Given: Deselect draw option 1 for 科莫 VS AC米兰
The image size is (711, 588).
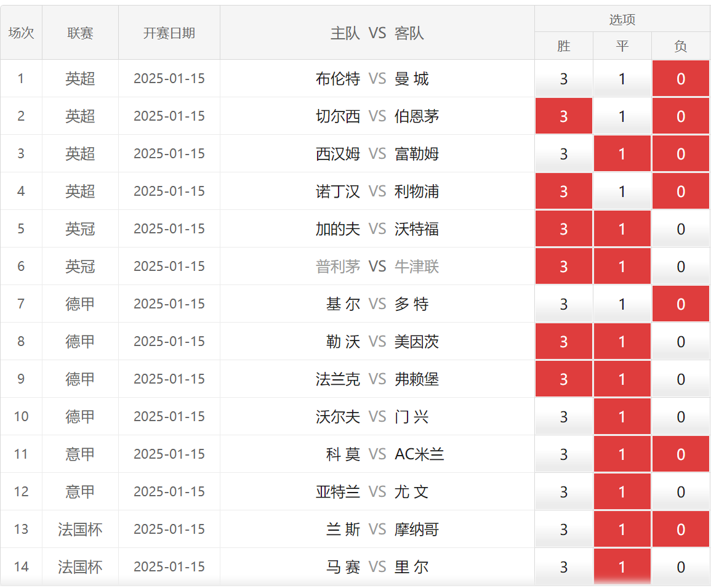Looking at the screenshot, I should pyautogui.click(x=622, y=454).
